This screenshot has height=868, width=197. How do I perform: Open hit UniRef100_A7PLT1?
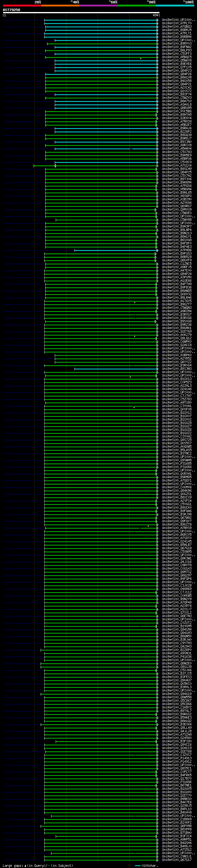click(x=176, y=33)
